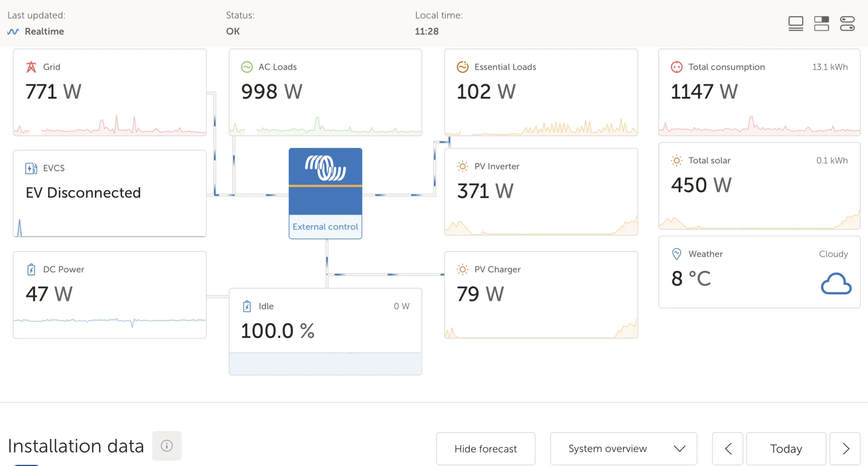The height and width of the screenshot is (466, 868).
Task: Click the DC Power battery icon
Action: coord(31,270)
